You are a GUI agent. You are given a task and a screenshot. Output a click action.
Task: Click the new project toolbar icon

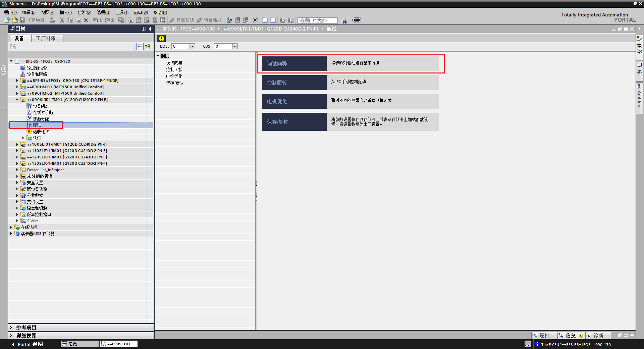[7, 20]
